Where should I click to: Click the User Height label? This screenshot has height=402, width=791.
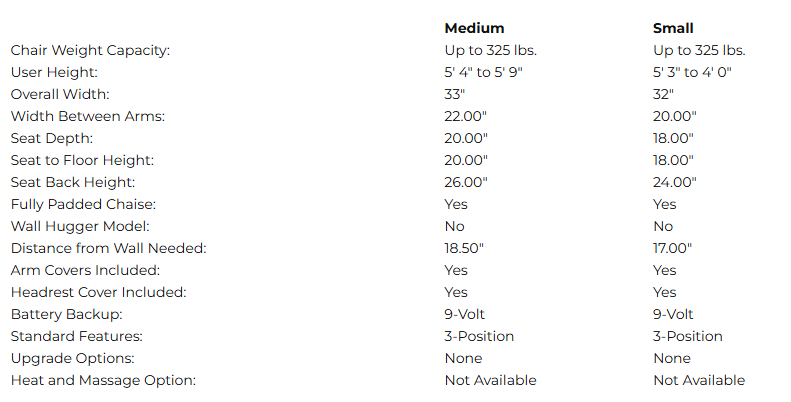(x=54, y=72)
